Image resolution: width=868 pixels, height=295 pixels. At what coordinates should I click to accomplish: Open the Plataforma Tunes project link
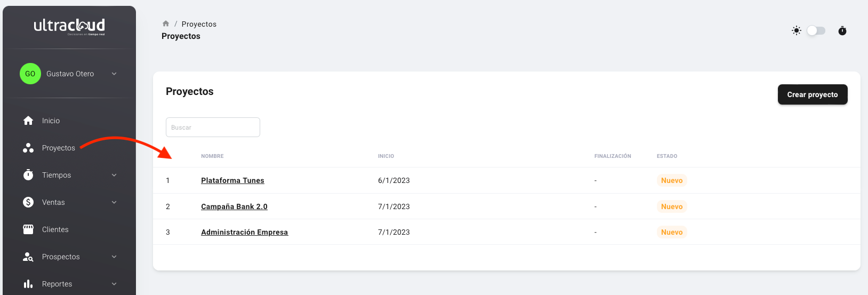click(232, 180)
